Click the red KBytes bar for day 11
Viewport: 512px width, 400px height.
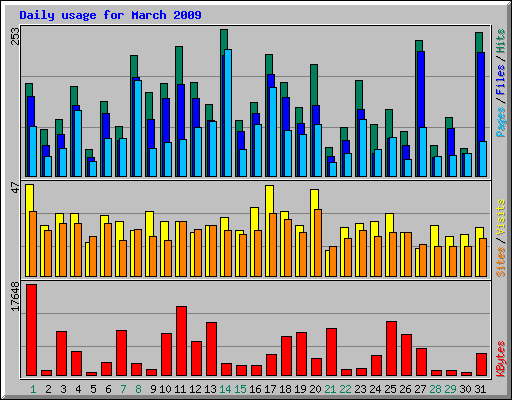[182, 341]
